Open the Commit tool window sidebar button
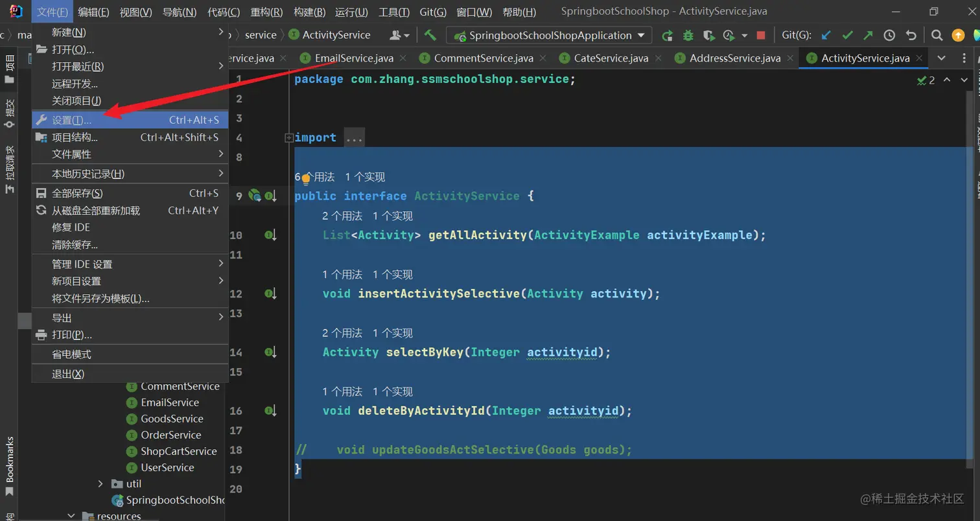The image size is (980, 521). click(9, 113)
